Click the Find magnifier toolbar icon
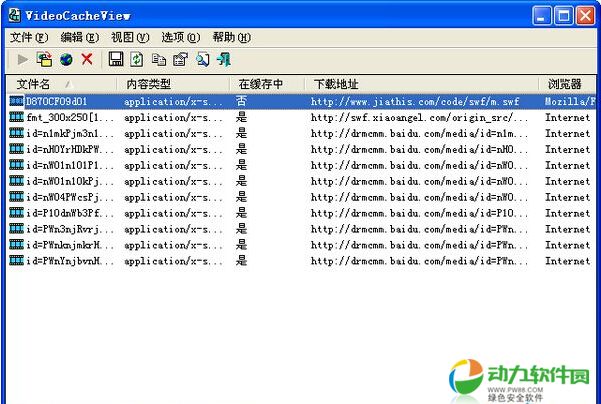 pyautogui.click(x=202, y=60)
